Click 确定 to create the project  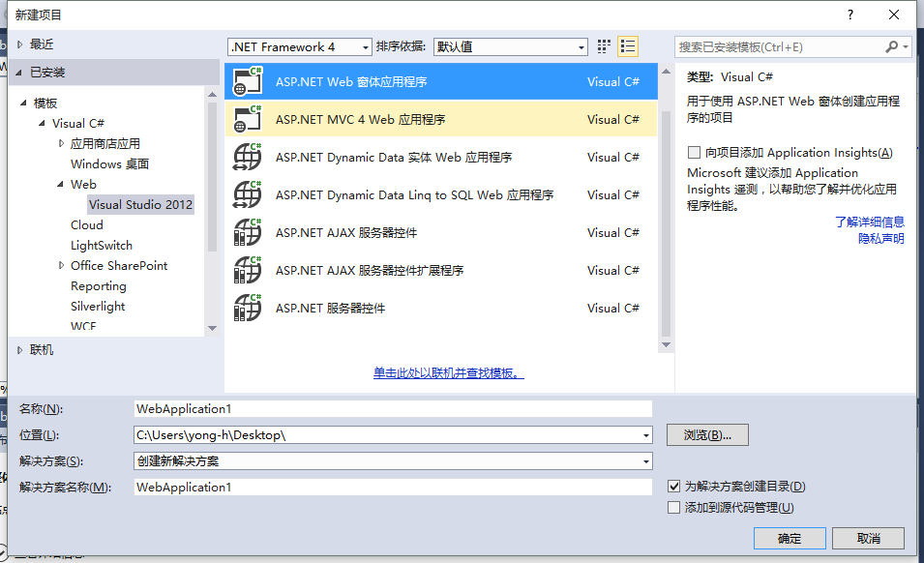click(x=790, y=538)
